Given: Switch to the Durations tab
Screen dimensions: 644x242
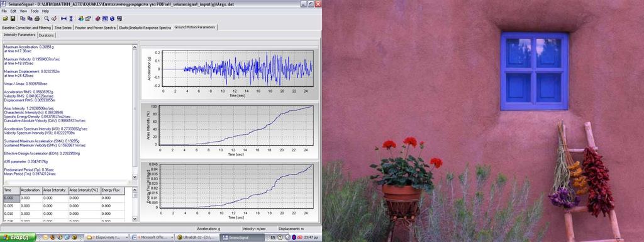Looking at the screenshot, I should [x=47, y=35].
